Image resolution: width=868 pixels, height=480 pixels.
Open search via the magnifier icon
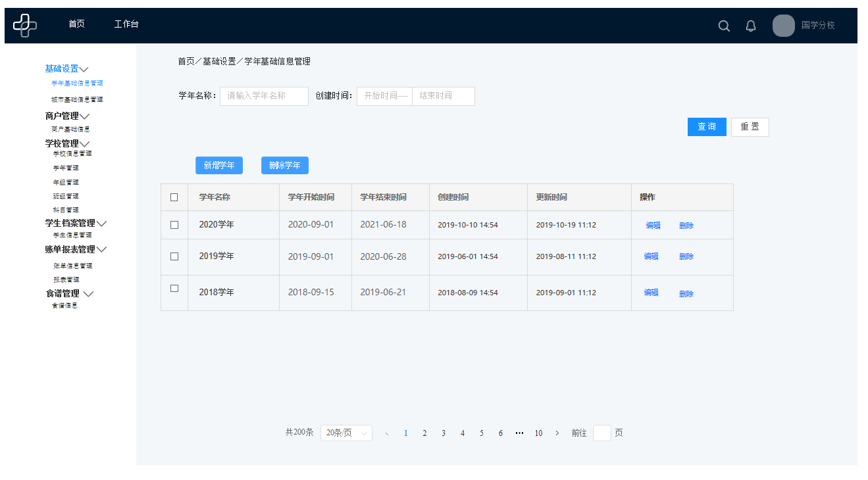pyautogui.click(x=724, y=26)
